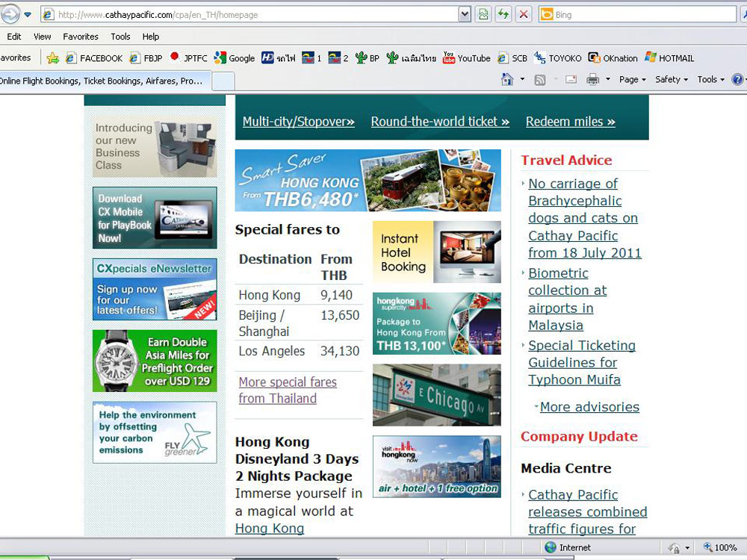747x560 pixels.
Task: Open the Redeem miles link
Action: pos(570,122)
